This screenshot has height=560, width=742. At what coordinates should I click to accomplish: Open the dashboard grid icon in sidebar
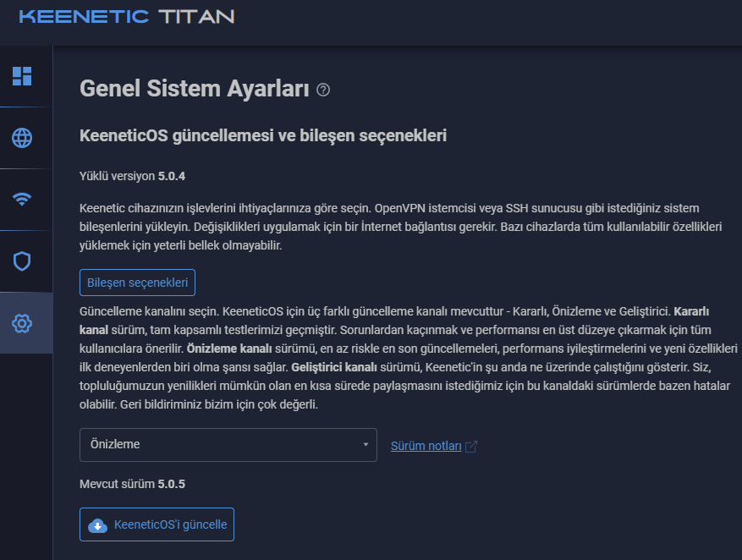(x=22, y=76)
